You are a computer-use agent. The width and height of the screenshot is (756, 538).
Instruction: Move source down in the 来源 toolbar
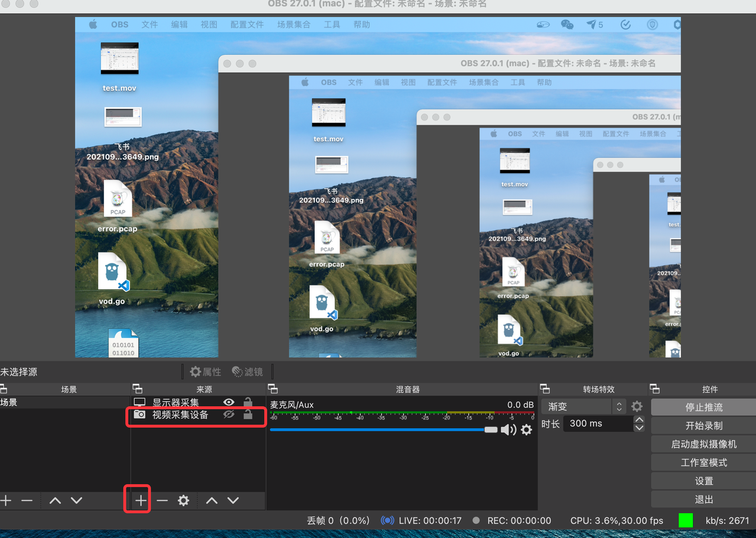[x=233, y=500]
